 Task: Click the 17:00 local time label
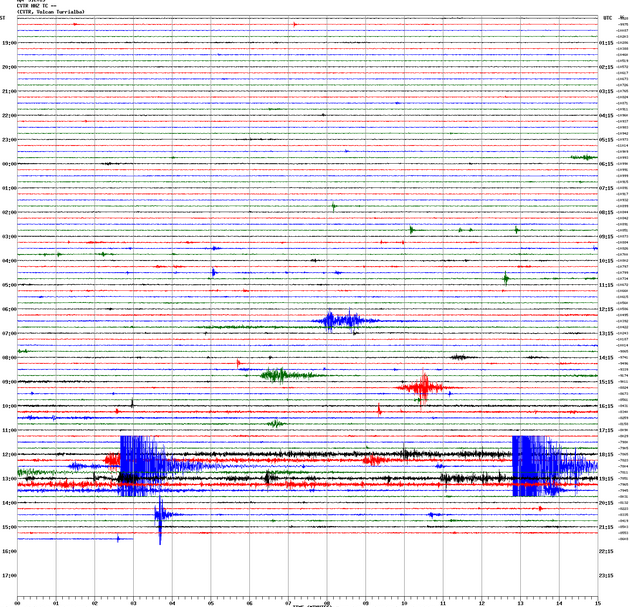pos(9,575)
